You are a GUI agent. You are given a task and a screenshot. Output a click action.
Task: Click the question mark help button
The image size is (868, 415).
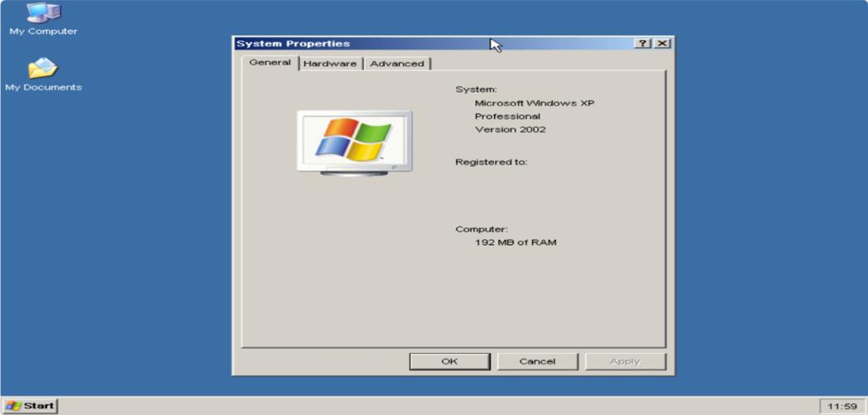[643, 43]
